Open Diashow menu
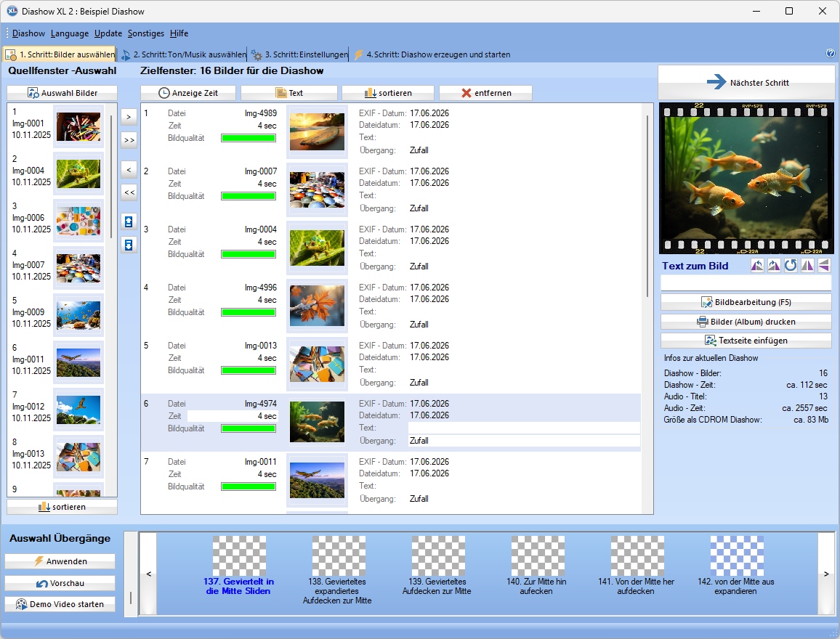 pos(28,33)
